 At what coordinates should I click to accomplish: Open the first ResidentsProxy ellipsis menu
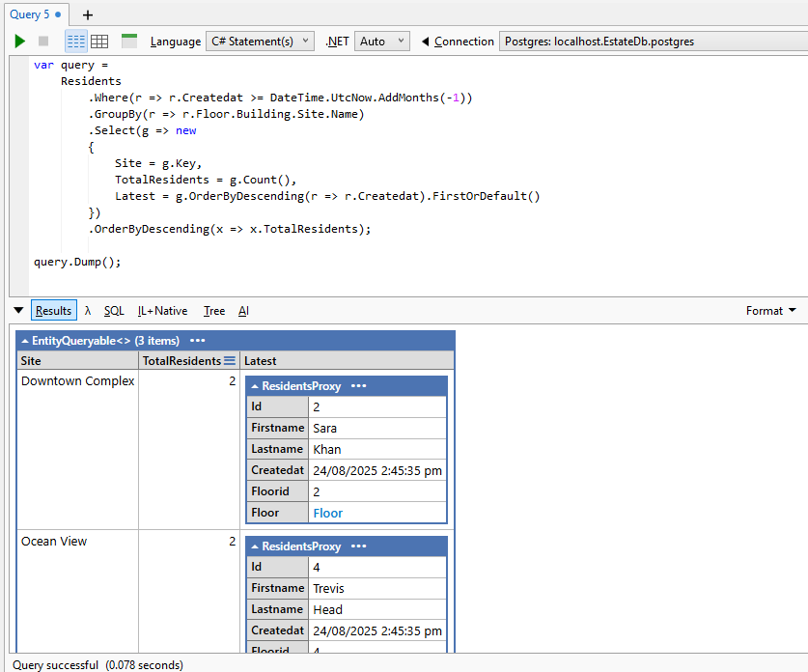pyautogui.click(x=359, y=386)
